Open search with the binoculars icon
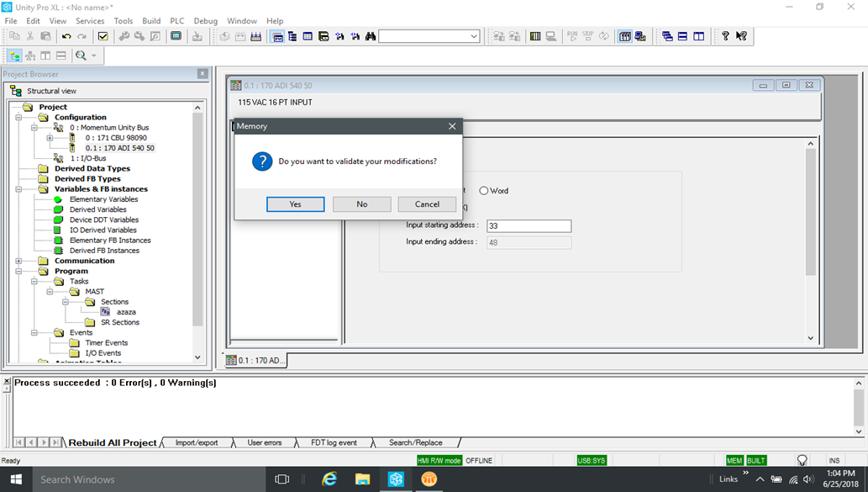This screenshot has height=492, width=868. pyautogui.click(x=371, y=36)
